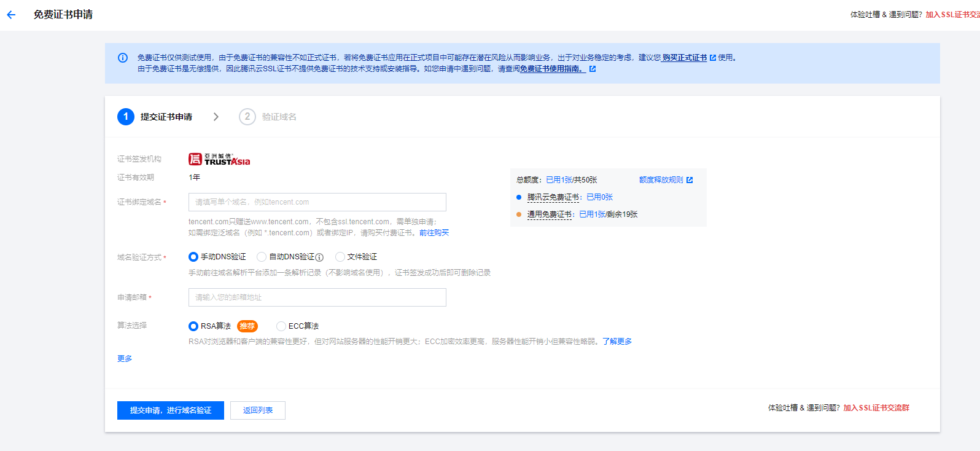Screen dimensions: 980x451
Task: Select 自动DNS验证 radio option
Action: tap(262, 257)
